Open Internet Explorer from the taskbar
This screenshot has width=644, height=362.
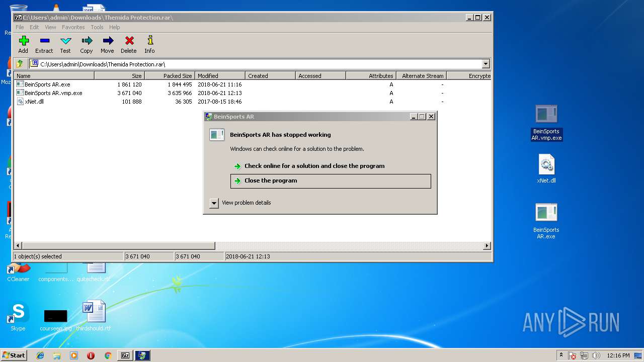pos(40,355)
